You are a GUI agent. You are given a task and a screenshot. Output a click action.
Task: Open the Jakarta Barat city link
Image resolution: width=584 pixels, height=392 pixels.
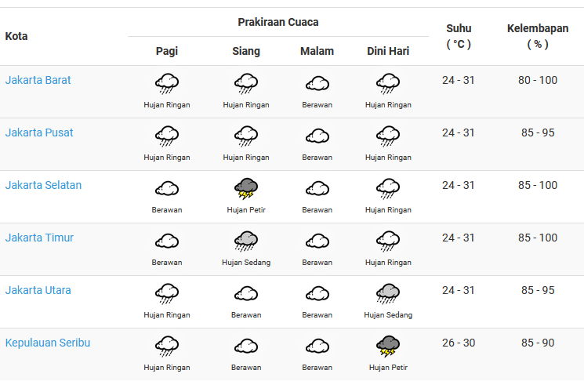38,80
